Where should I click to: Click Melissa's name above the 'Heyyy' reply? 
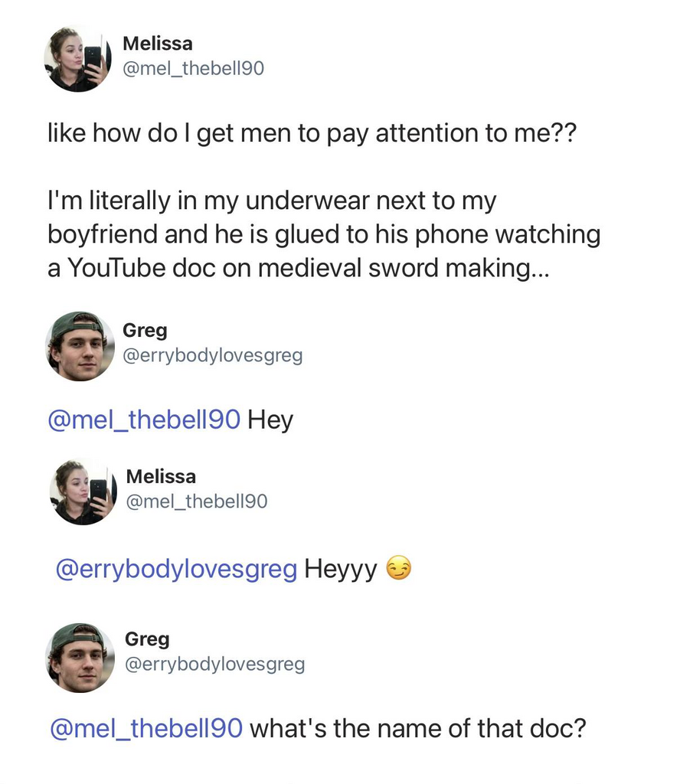[161, 476]
